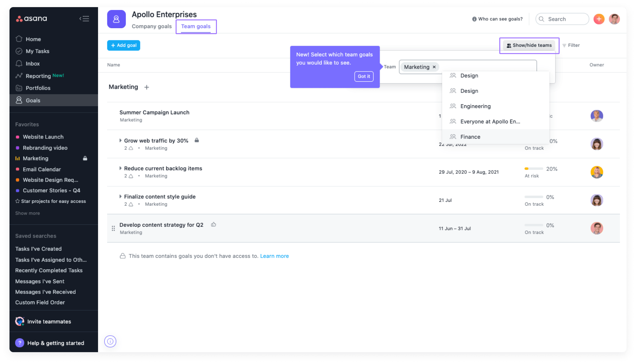Click into the Search field
Image resolution: width=636 pixels, height=364 pixels.
[562, 19]
